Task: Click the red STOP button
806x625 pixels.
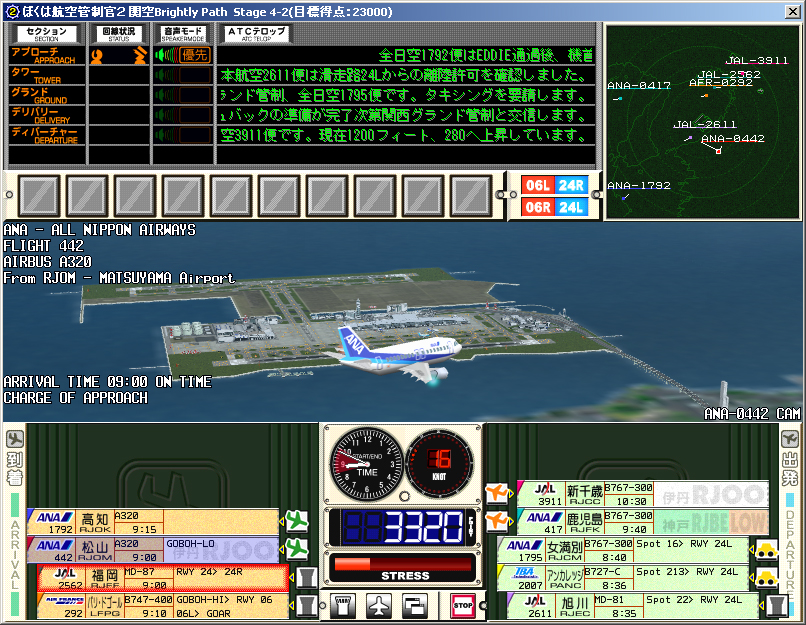Action: [x=462, y=605]
